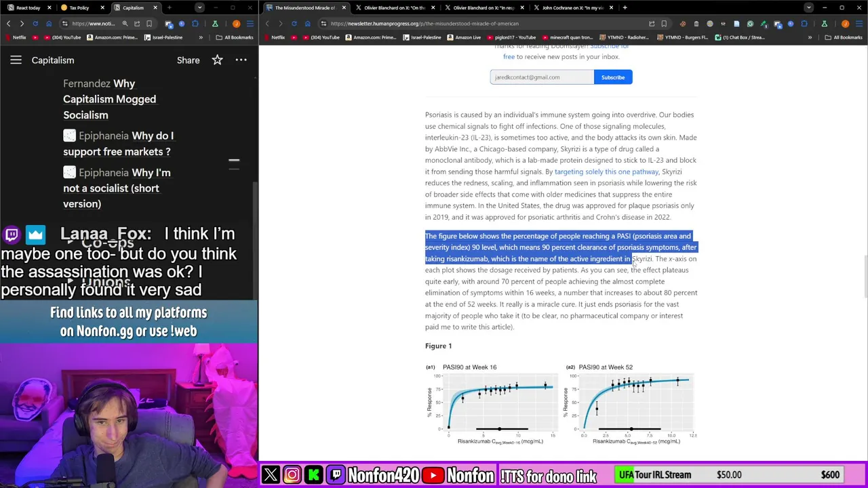Click site info icon beside the newsletter URL
This screenshot has height=488, width=868.
(x=323, y=24)
